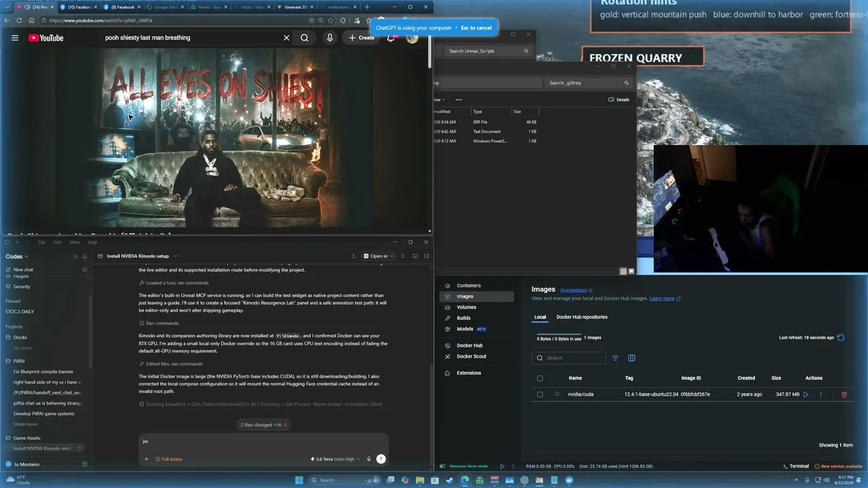This screenshot has width=868, height=488.
Task: Open the Fix Blueprint compile banner chat
Action: click(x=43, y=371)
